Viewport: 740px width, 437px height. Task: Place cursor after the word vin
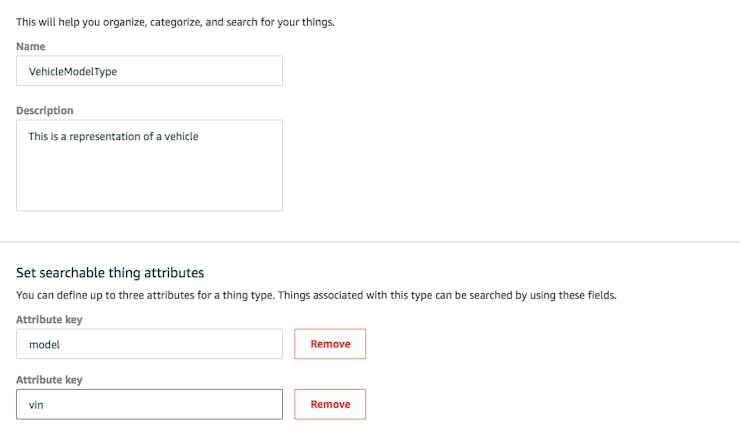tap(44, 405)
